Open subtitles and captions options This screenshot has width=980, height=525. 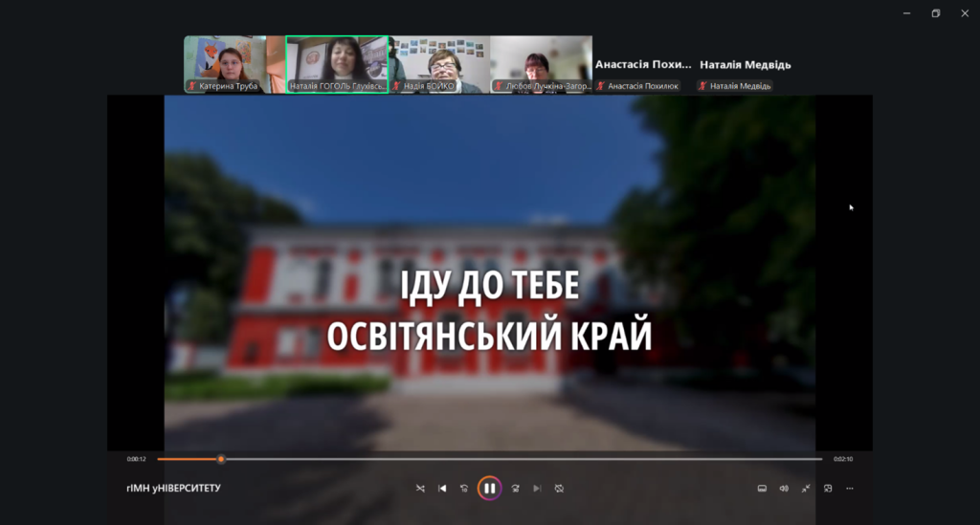coord(762,488)
